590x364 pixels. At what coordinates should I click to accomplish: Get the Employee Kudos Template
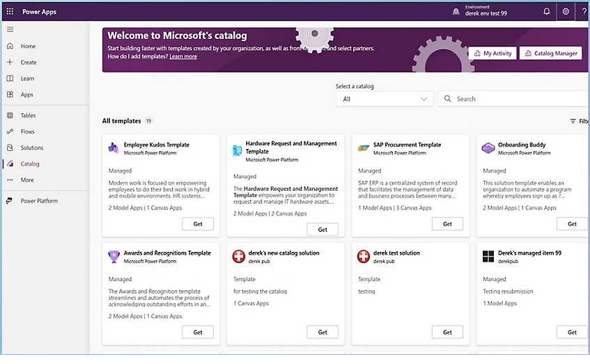coord(198,223)
